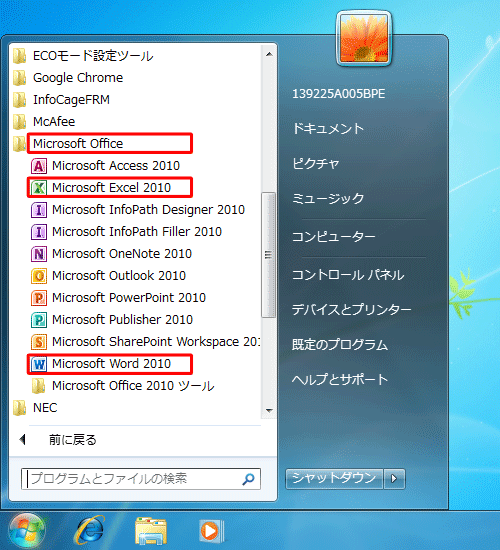Open デバイスとプリンター
Image resolution: width=500 pixels, height=550 pixels.
click(352, 309)
